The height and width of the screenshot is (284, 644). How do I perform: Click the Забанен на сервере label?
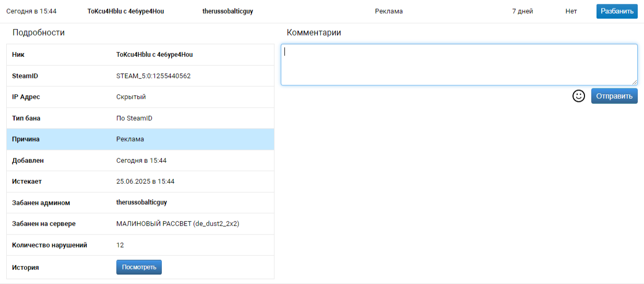(44, 223)
